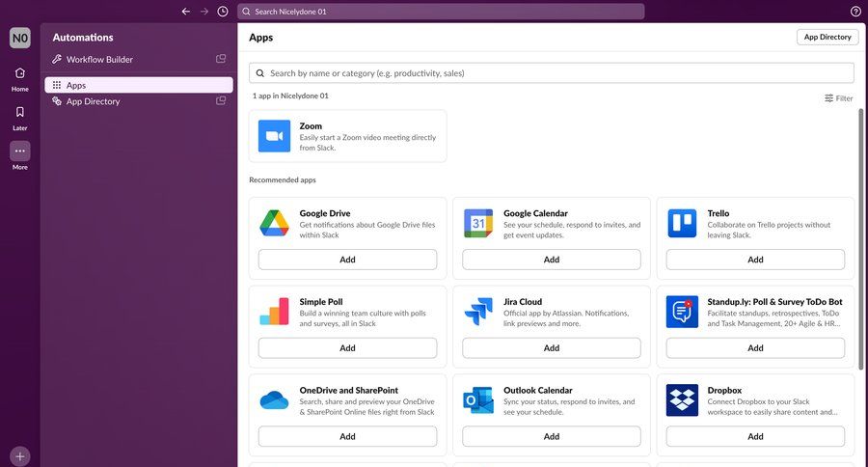Add the Google Drive app
This screenshot has width=868, height=467.
click(347, 260)
